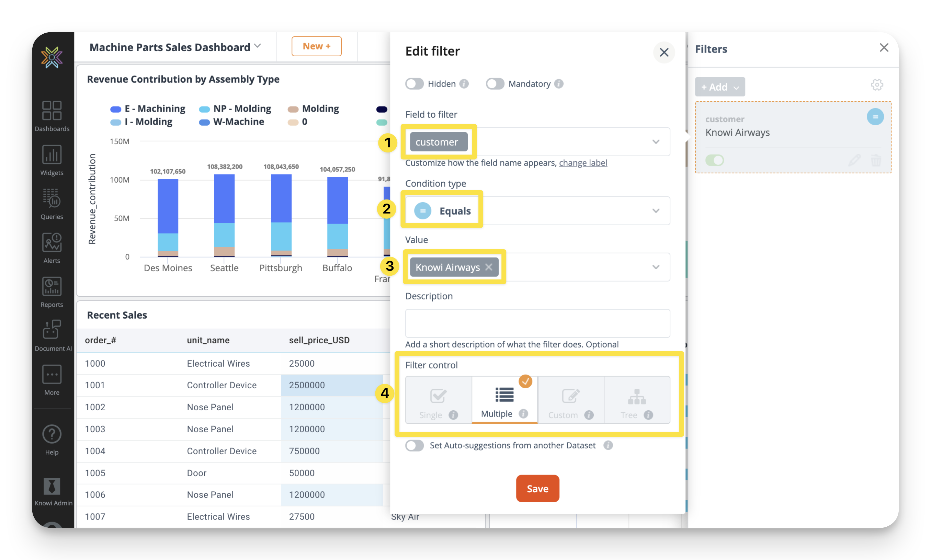This screenshot has height=560, width=931.
Task: Enable the Mandatory toggle
Action: (495, 84)
